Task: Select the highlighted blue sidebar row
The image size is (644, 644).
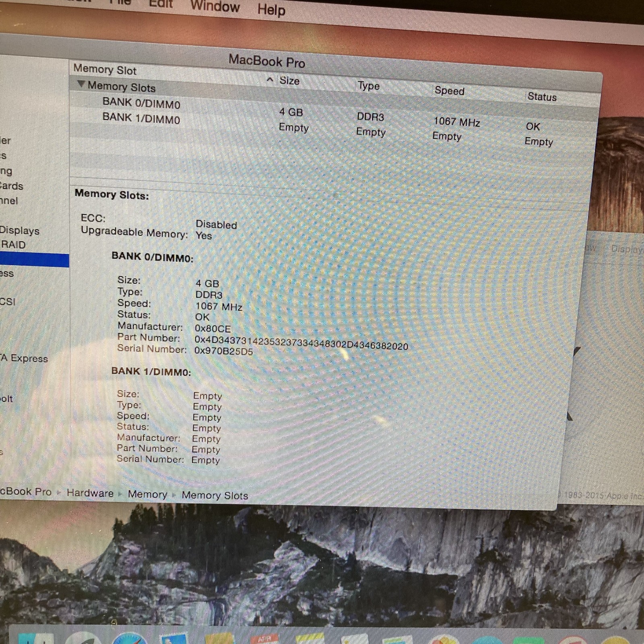Action: [35, 260]
